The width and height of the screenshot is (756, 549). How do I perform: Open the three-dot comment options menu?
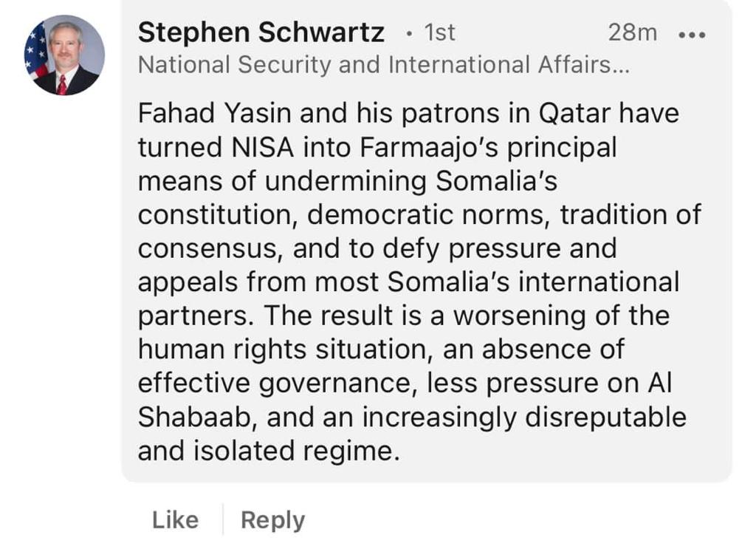click(x=692, y=35)
